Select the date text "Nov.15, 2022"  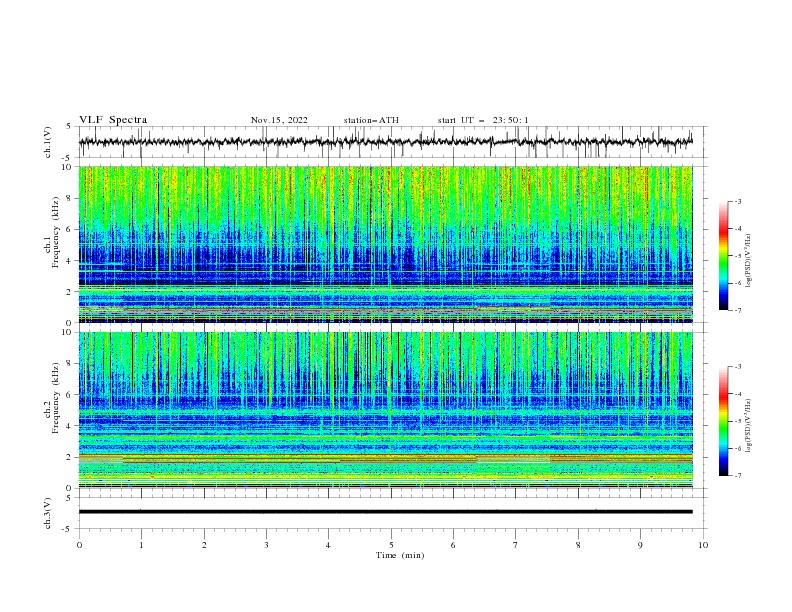pyautogui.click(x=279, y=120)
